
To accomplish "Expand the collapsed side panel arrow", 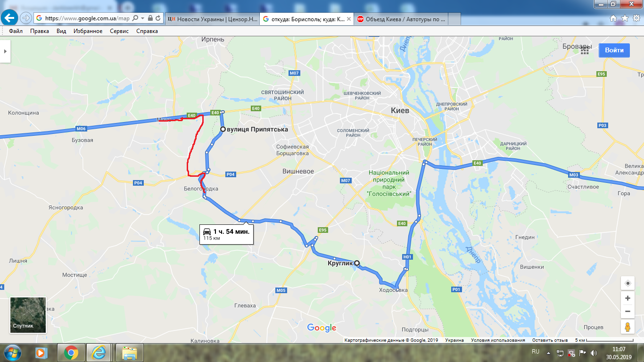I will pos(5,50).
